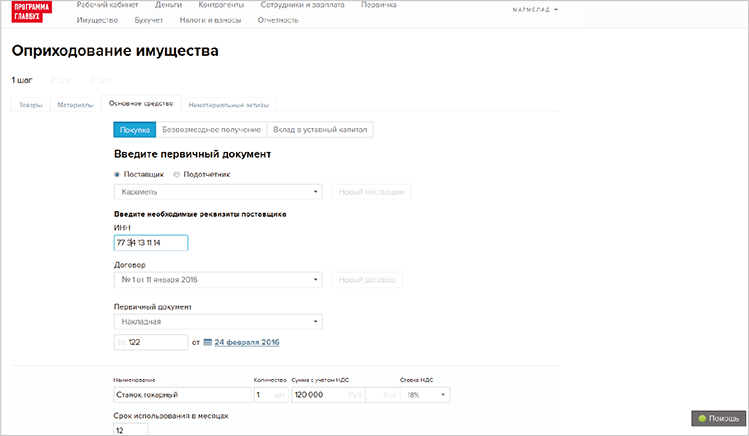Select the Поставщик radio button
The width and height of the screenshot is (749, 436).
tap(117, 174)
